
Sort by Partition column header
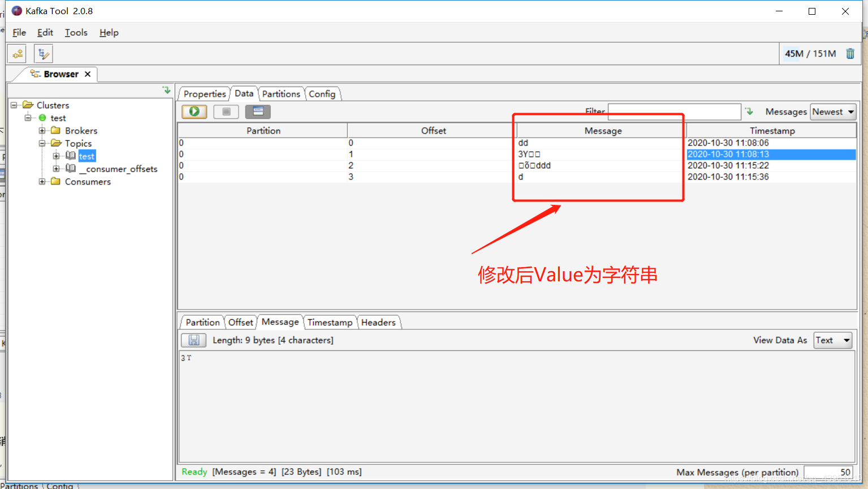(x=264, y=131)
